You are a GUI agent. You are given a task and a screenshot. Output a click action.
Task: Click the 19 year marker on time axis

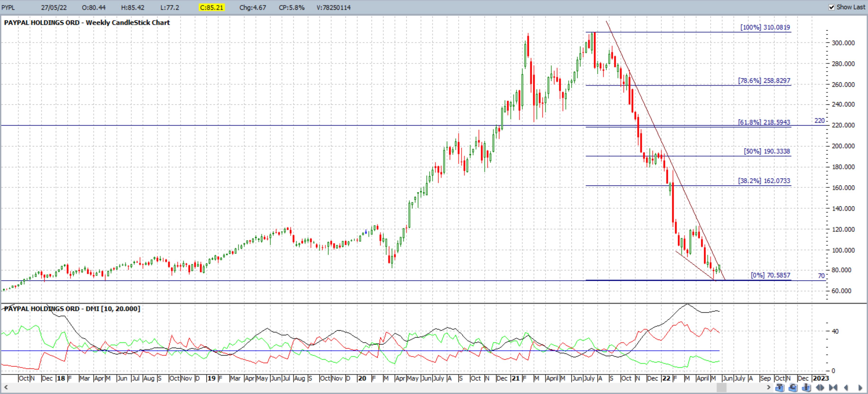point(211,378)
